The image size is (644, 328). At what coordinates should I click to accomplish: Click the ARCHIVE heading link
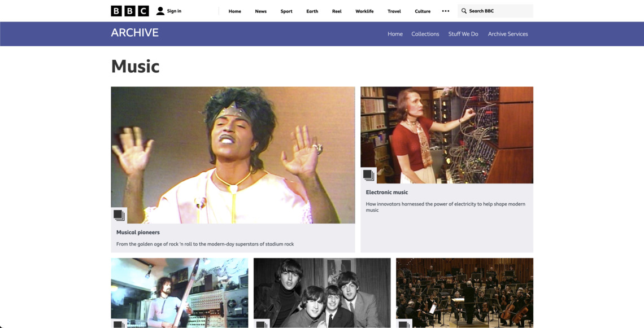point(134,33)
